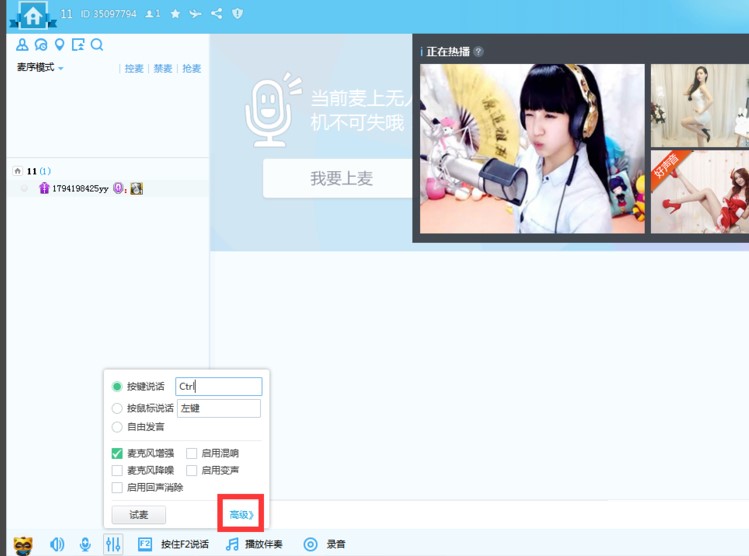Expand advanced settings via 高级 link
The image size is (749, 556).
240,514
